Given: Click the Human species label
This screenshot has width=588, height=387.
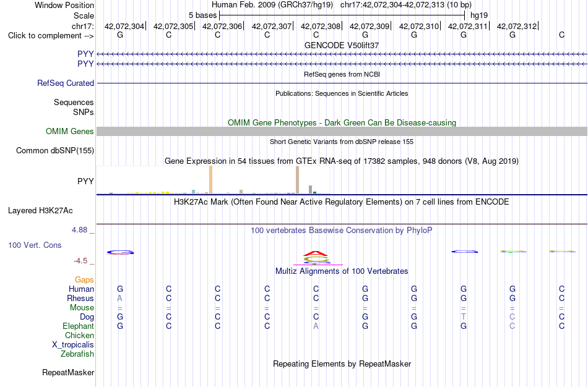Looking at the screenshot, I should coord(81,289).
